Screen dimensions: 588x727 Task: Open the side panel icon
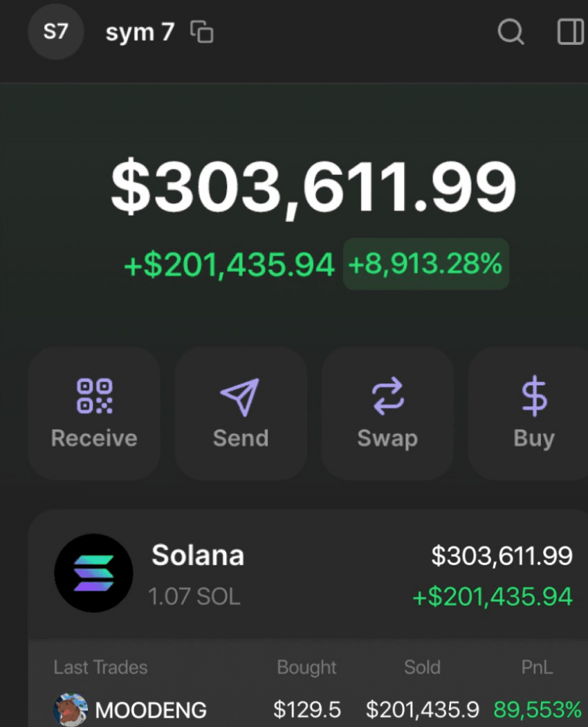click(571, 32)
